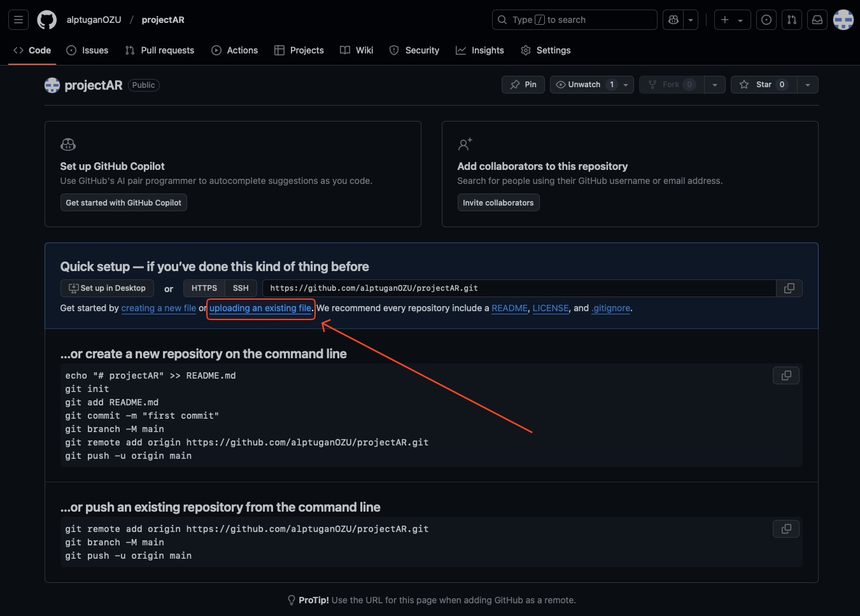Expand the Unwatch notifications dropdown arrow
The width and height of the screenshot is (860, 616).
click(626, 85)
